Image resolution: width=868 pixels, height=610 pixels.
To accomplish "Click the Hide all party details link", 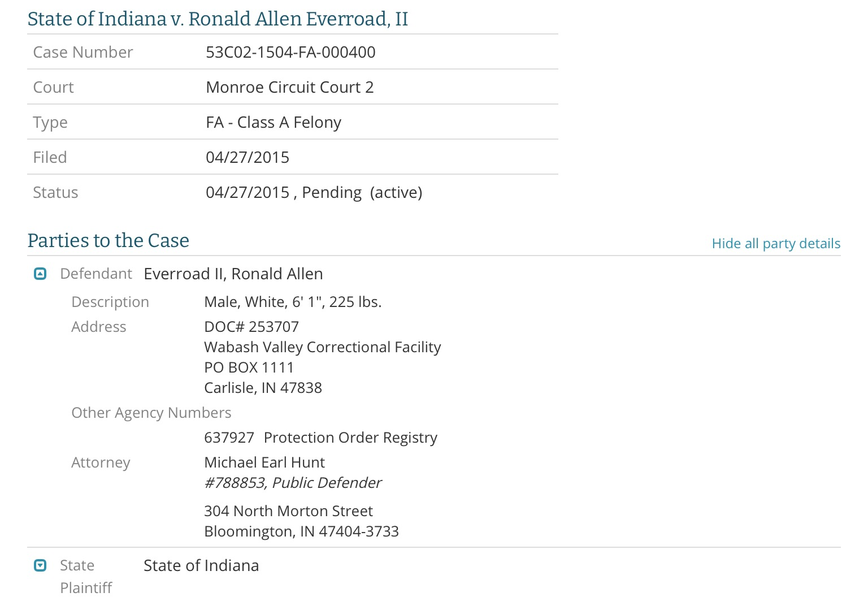I will click(x=776, y=244).
